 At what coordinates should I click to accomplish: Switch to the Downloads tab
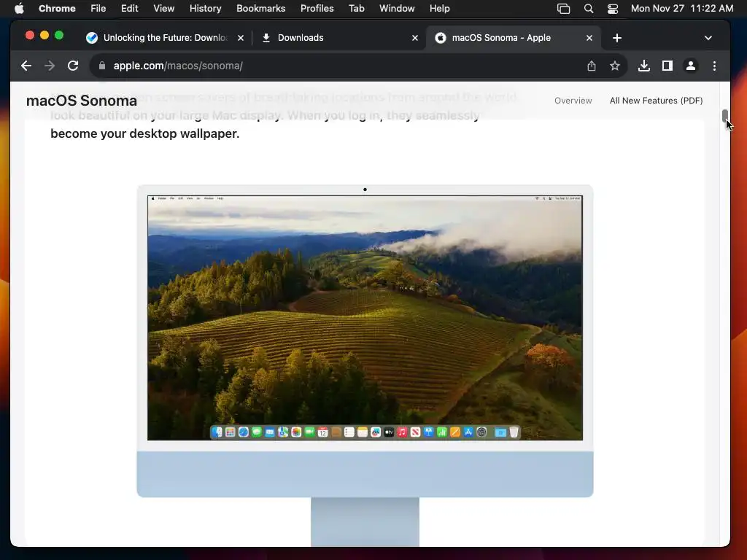pyautogui.click(x=339, y=38)
